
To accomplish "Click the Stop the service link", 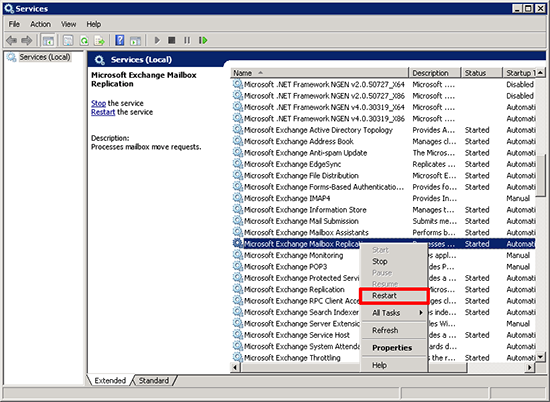I will coord(98,103).
